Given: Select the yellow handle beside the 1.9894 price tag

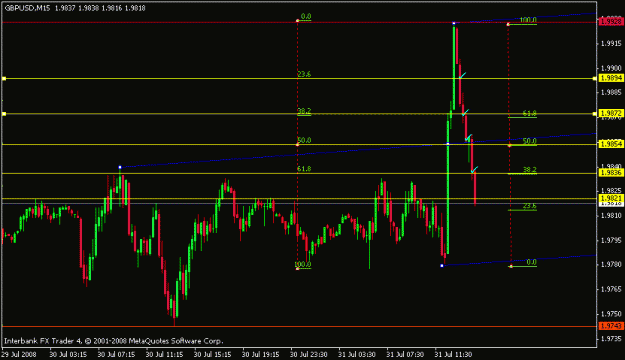Looking at the screenshot, I should (x=594, y=79).
